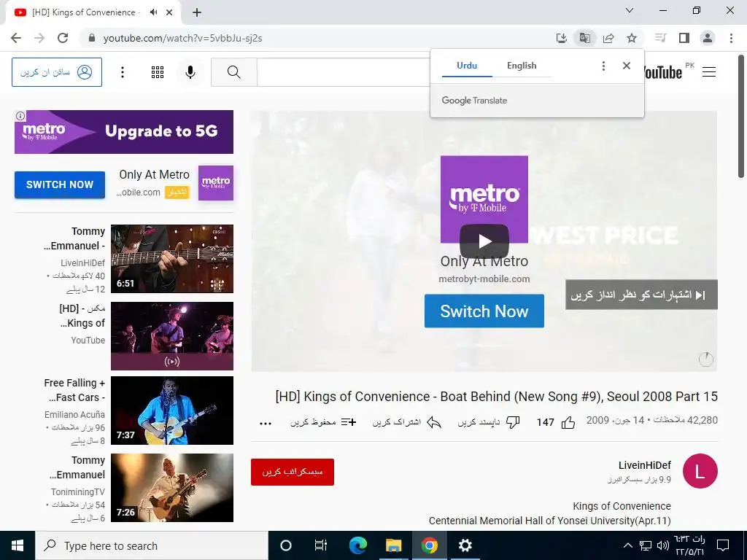Like the video thumbs up icon
The image size is (747, 560).
coord(568,422)
